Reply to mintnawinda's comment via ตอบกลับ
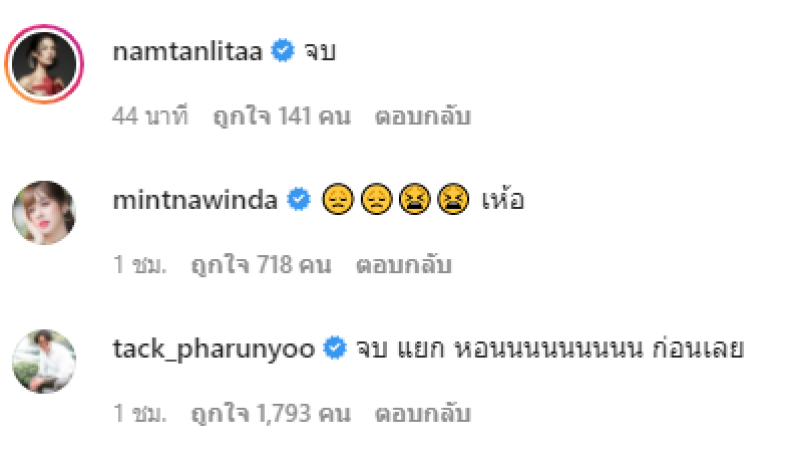This screenshot has width=800, height=458. (404, 265)
